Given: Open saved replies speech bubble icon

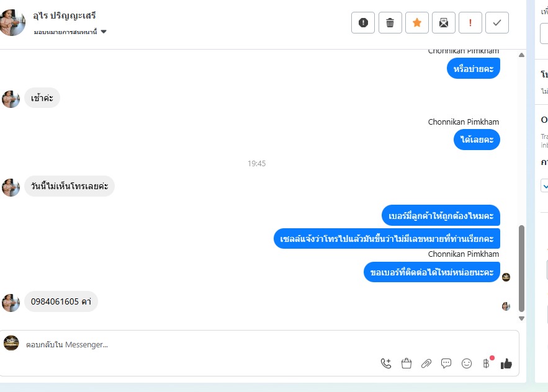Looking at the screenshot, I should (446, 363).
